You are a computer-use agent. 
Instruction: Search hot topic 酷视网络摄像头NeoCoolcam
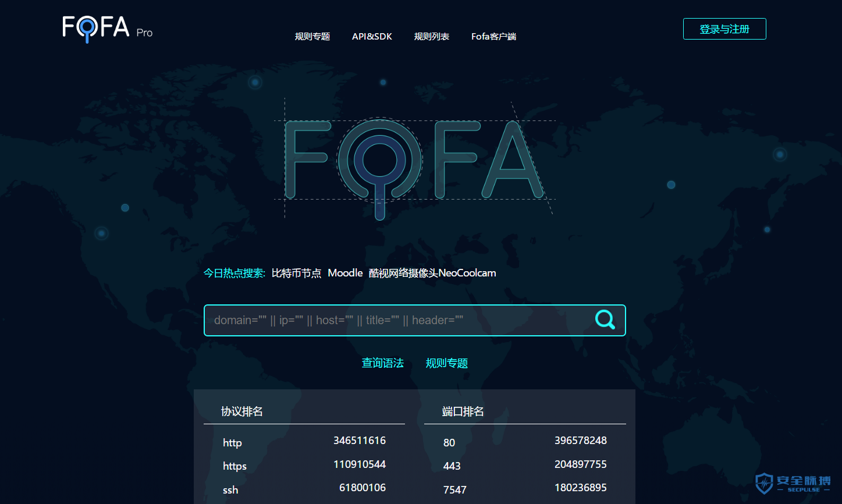tap(432, 273)
